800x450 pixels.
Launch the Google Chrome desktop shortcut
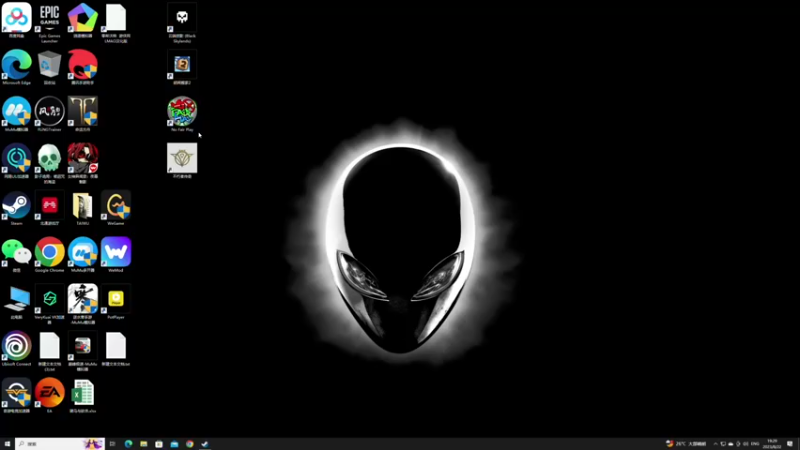coord(49,253)
